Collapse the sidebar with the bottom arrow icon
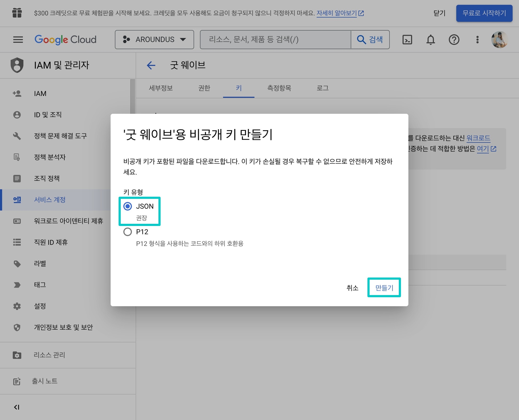Screen dimensions: 519x420 (17, 407)
